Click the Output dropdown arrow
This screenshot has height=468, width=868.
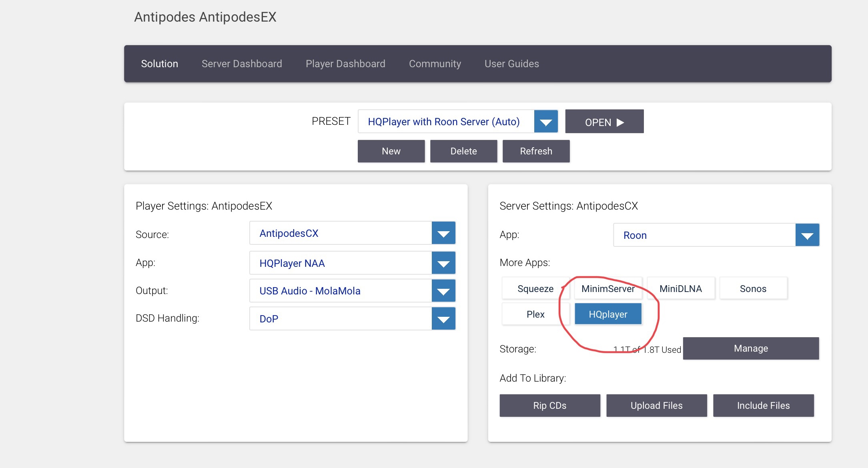[x=443, y=291]
